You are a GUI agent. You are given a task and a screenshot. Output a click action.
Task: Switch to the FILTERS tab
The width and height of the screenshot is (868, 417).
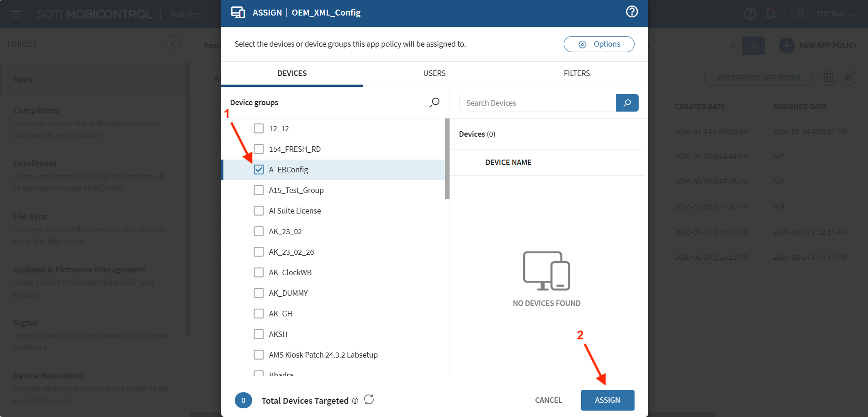577,73
